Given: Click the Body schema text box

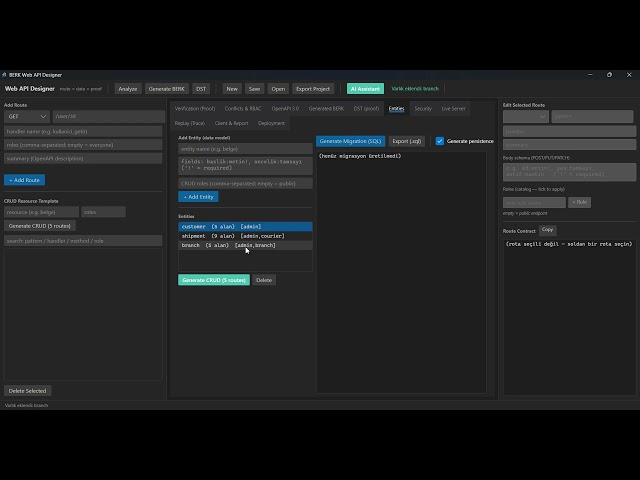Looking at the screenshot, I should tap(569, 172).
